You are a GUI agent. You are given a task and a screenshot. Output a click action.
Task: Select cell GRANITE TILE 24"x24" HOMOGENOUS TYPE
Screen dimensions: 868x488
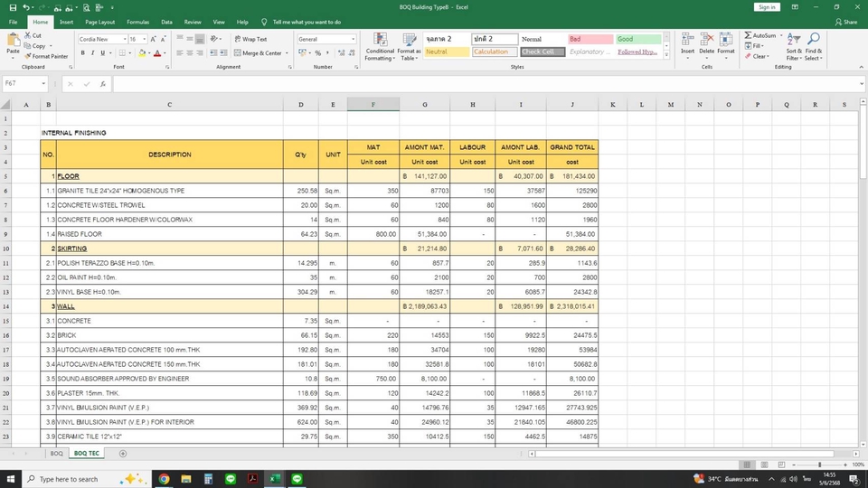point(169,191)
